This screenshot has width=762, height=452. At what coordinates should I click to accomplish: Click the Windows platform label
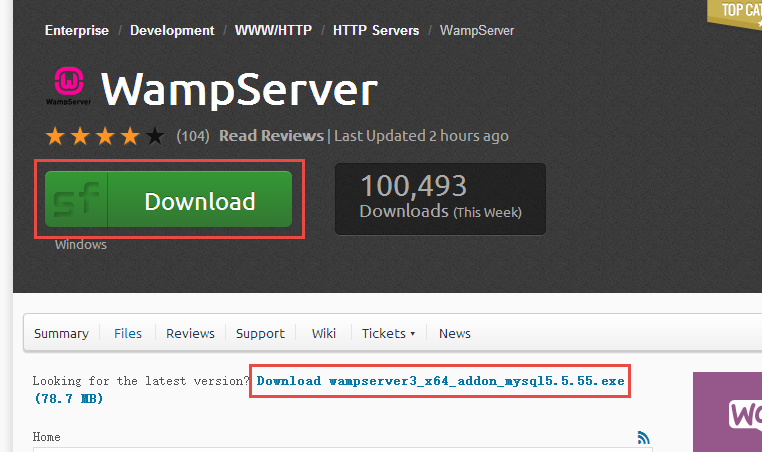81,244
